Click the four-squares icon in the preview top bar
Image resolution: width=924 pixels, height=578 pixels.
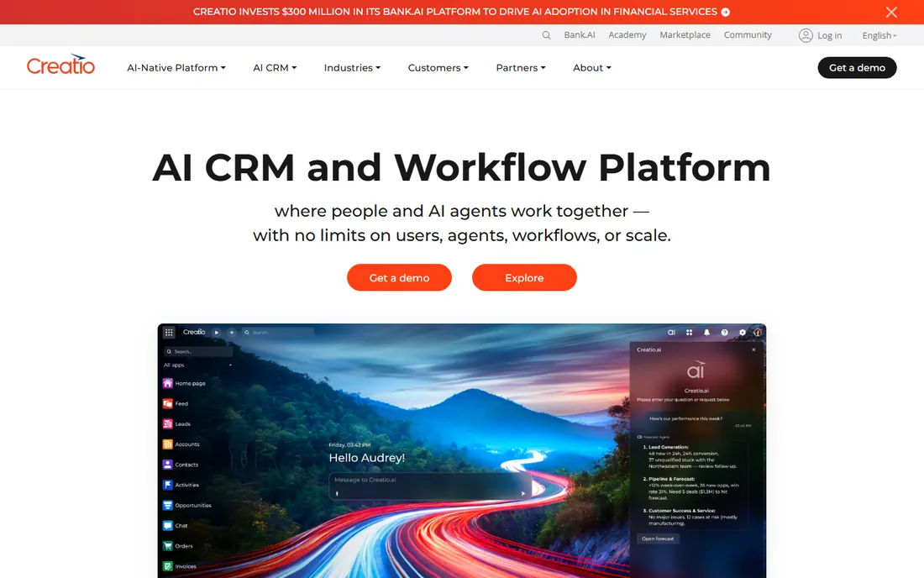(x=689, y=333)
